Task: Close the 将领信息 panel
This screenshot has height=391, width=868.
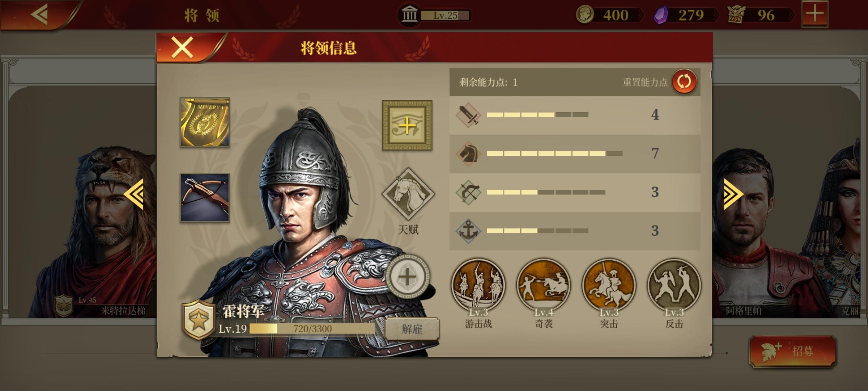Action: click(182, 47)
